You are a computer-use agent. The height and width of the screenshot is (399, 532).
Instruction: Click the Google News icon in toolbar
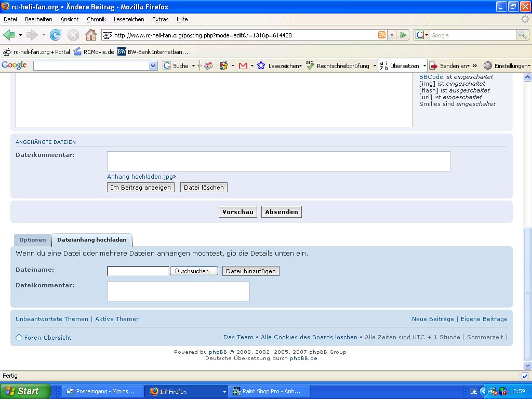coord(208,66)
